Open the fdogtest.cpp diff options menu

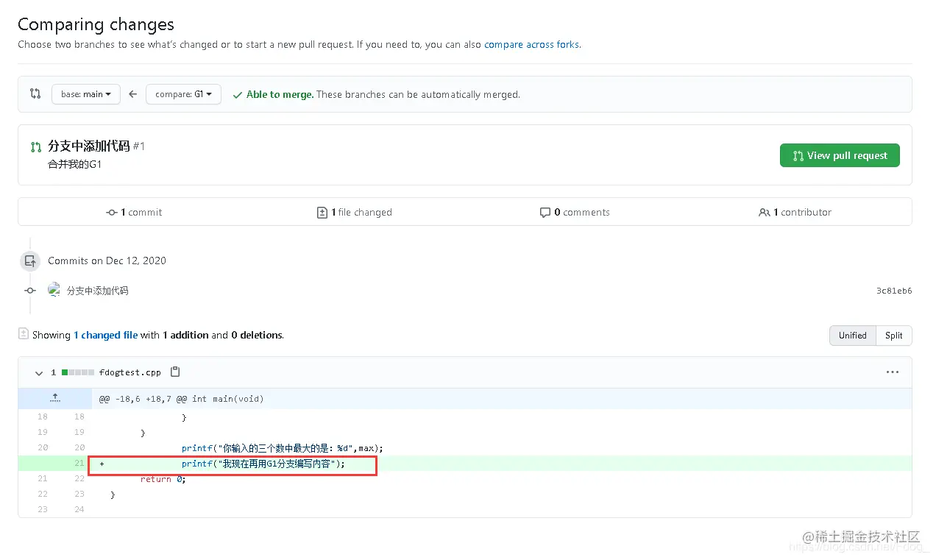click(x=893, y=372)
